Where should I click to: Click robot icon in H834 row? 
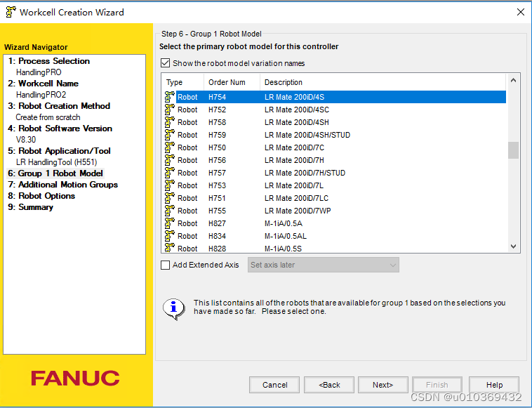click(170, 236)
